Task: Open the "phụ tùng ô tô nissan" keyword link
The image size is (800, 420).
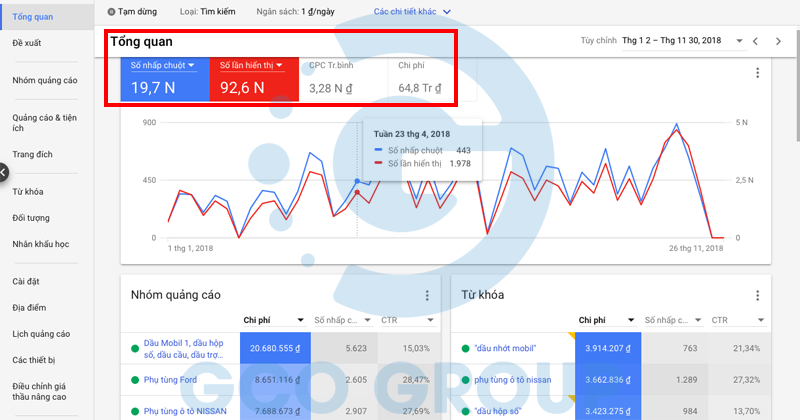Action: click(x=512, y=380)
